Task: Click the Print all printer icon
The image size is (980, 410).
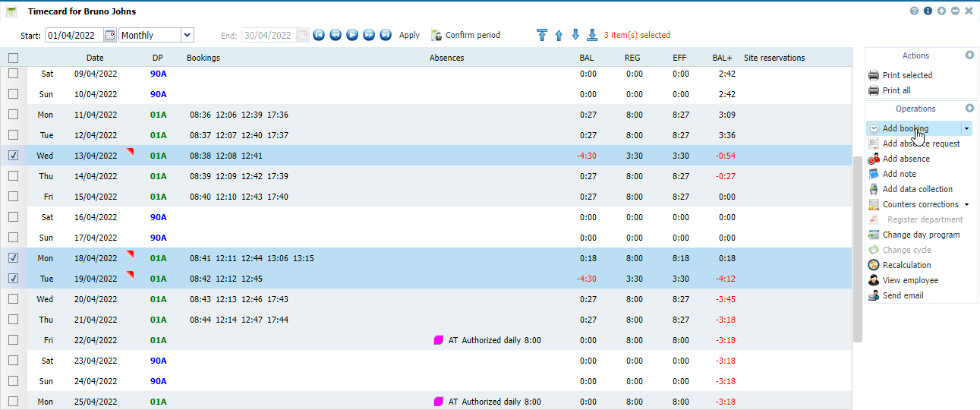Action: click(x=874, y=90)
